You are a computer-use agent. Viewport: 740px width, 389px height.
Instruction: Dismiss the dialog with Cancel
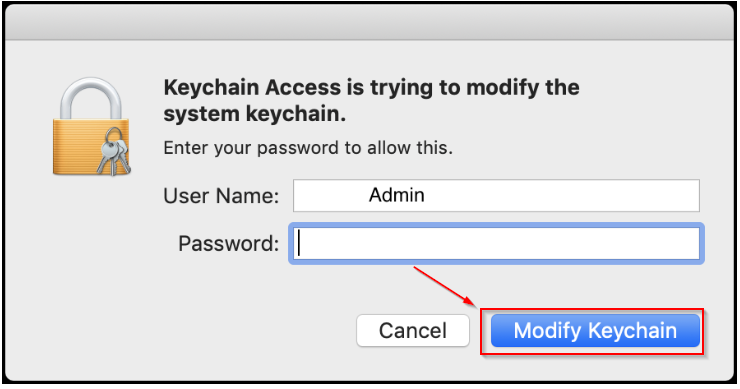click(x=413, y=330)
